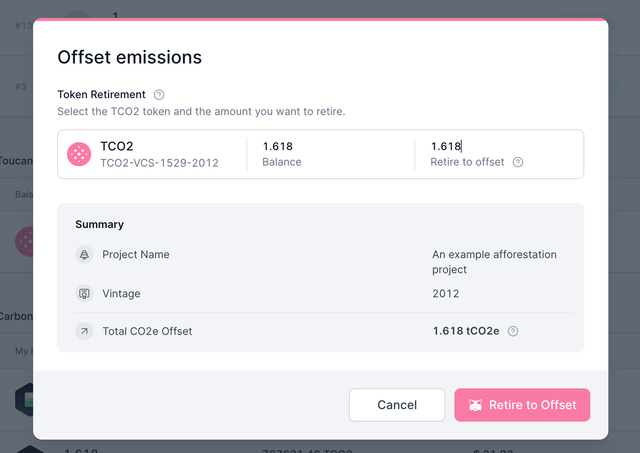Click the icon inside Retire to Offset button
This screenshot has width=640, height=453.
pyautogui.click(x=476, y=405)
